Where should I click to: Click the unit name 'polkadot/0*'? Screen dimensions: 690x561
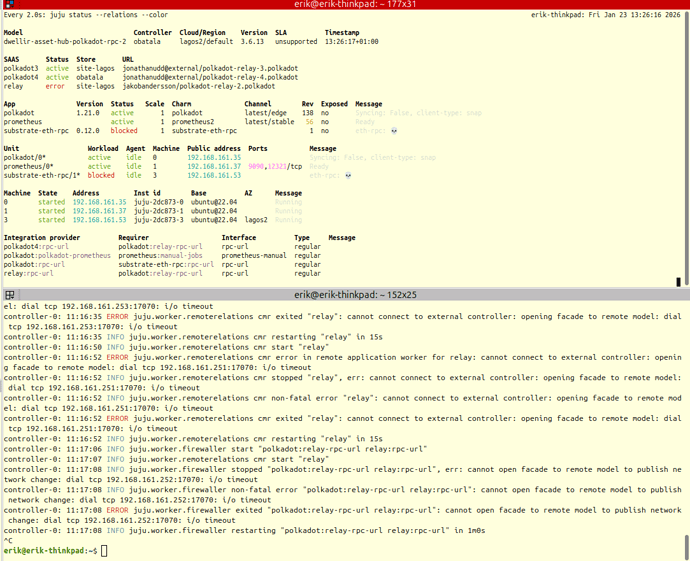25,157
